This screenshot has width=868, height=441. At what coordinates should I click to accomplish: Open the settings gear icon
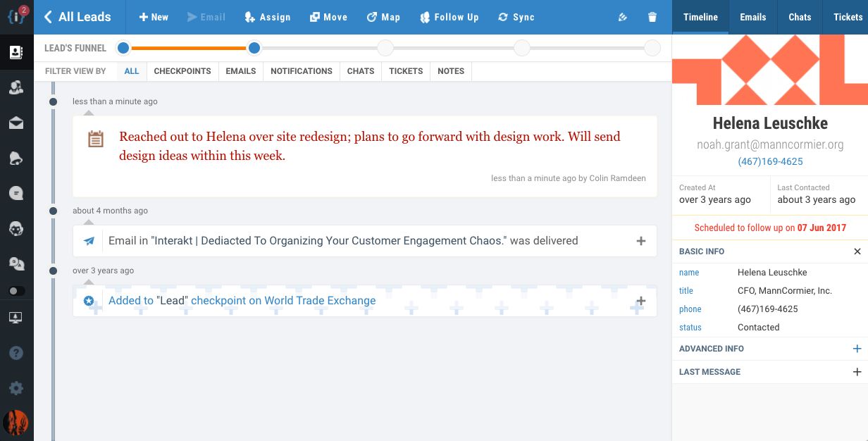[16, 388]
